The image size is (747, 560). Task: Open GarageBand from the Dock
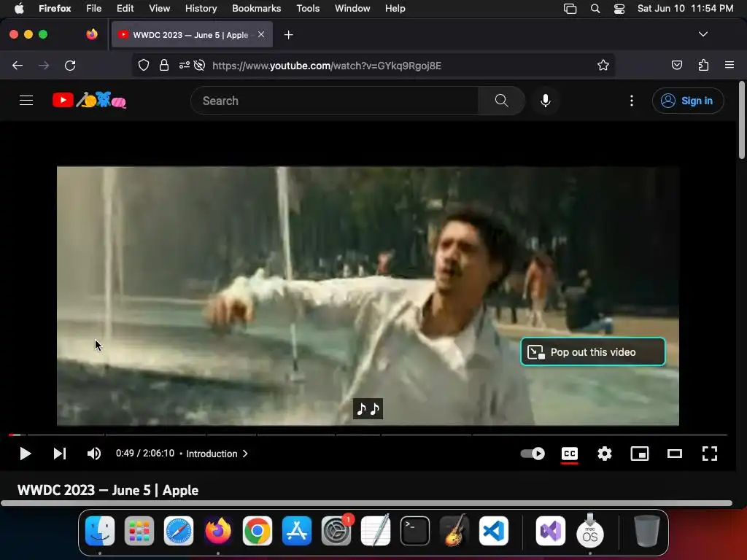[454, 531]
